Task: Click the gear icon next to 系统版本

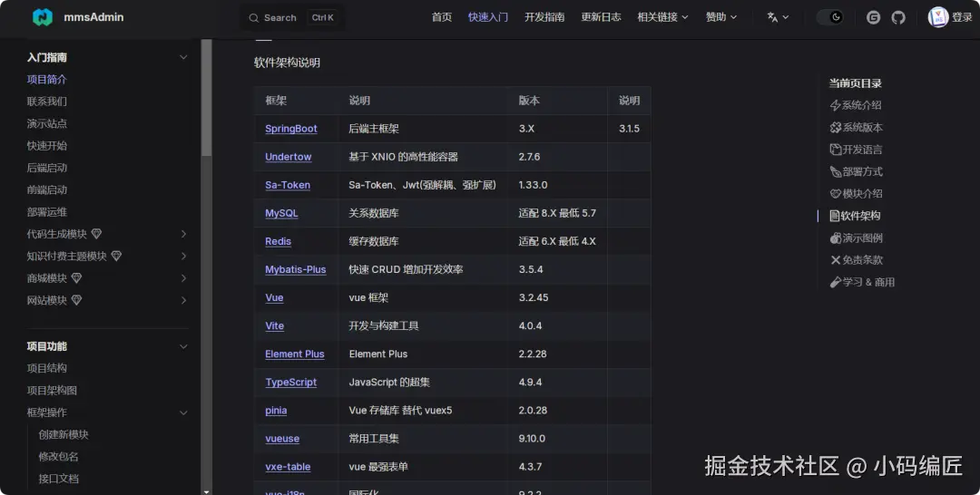Action: 835,127
